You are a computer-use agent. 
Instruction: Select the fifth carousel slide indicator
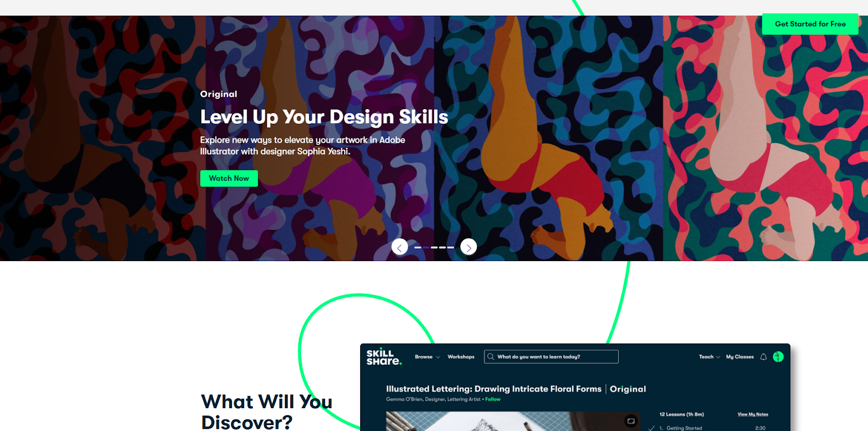pos(451,248)
